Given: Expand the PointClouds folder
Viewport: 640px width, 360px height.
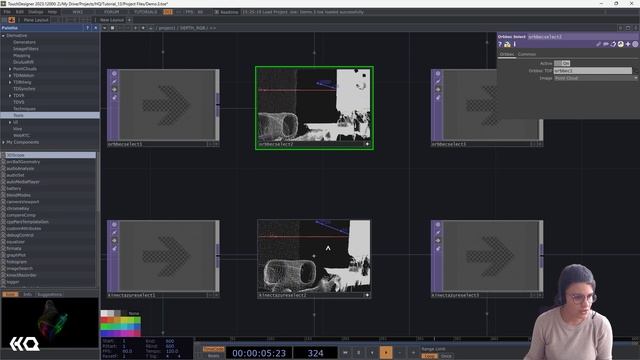Looking at the screenshot, I should point(10,69).
